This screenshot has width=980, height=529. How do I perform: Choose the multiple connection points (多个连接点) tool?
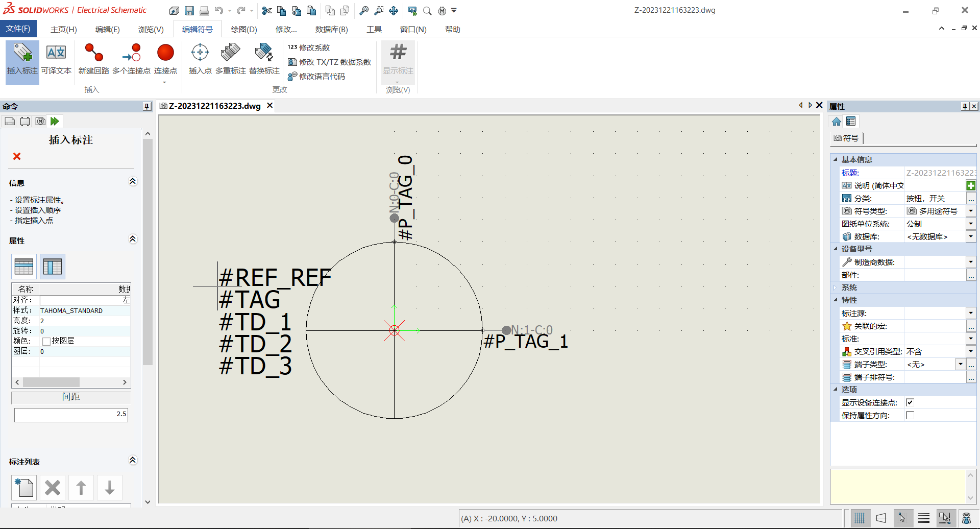132,59
